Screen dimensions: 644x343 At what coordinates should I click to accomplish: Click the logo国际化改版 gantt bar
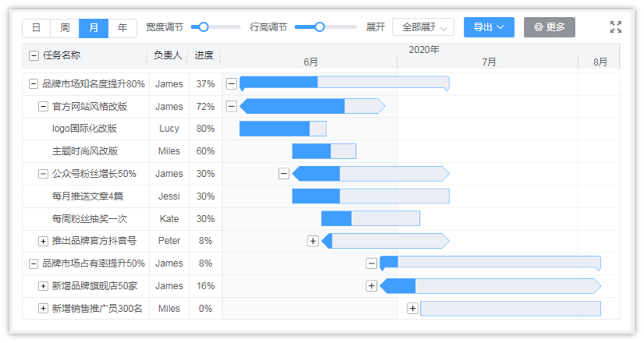click(282, 129)
